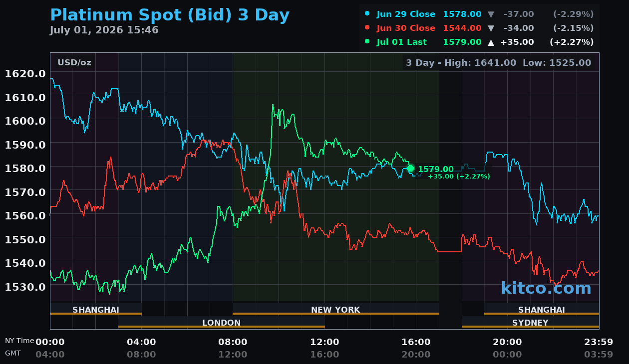Click the LONDON session bar

tap(222, 322)
